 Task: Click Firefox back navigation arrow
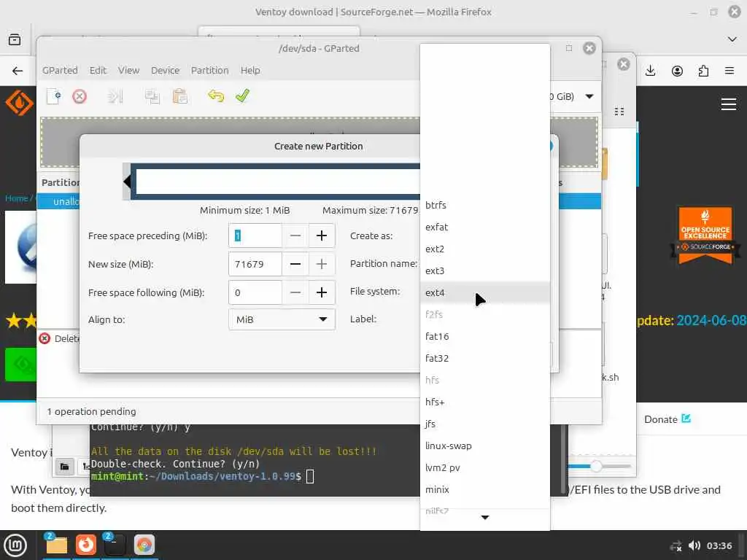pyautogui.click(x=18, y=71)
